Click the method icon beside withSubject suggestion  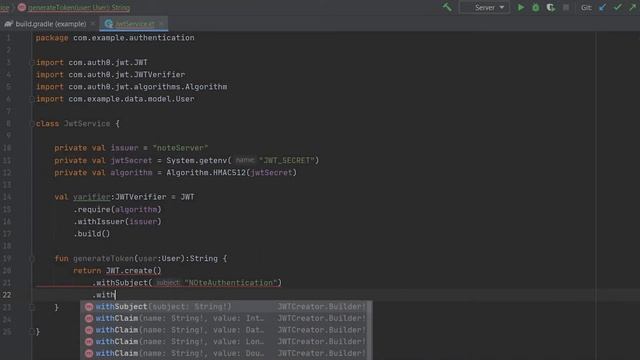[89, 307]
